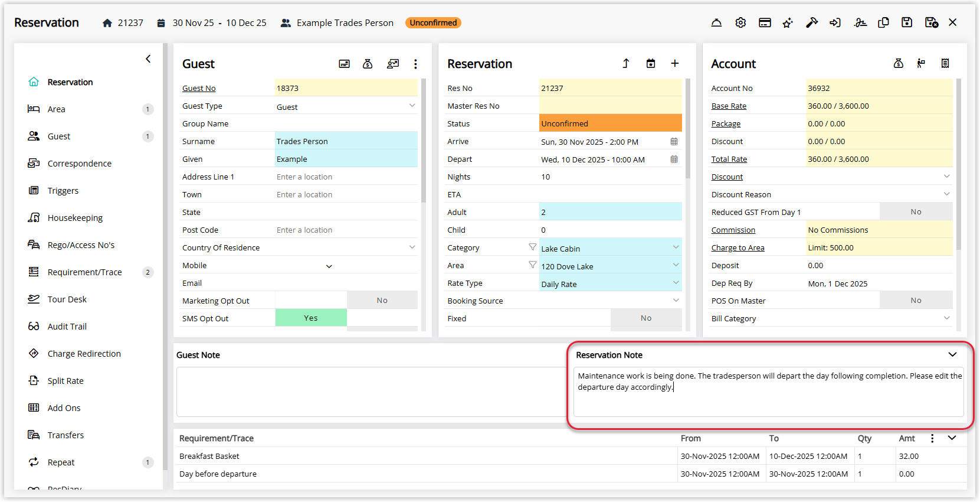Screen dimensions: 980x502
Task: Expand the Rate Type dropdown showing Daily Rate
Action: pyautogui.click(x=676, y=282)
